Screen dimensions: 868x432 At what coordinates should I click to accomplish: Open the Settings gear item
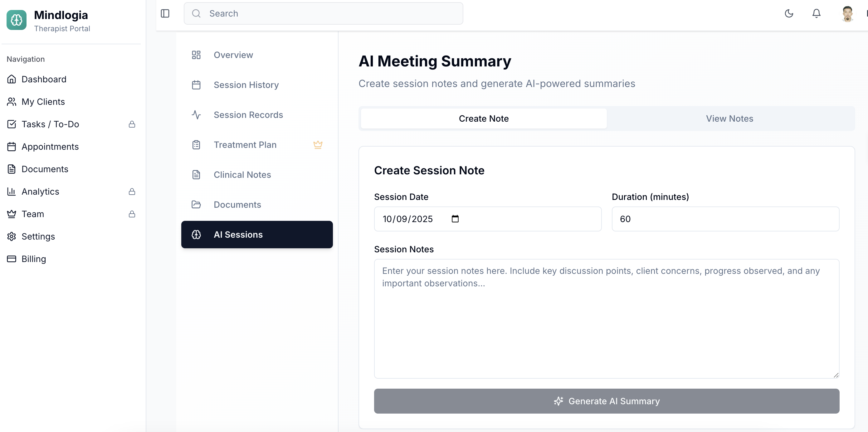[38, 236]
